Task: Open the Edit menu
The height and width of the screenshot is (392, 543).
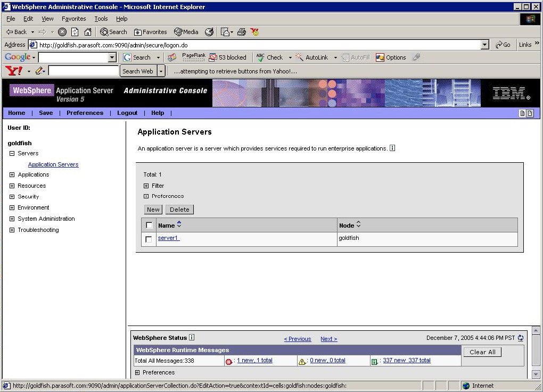Action: click(28, 19)
